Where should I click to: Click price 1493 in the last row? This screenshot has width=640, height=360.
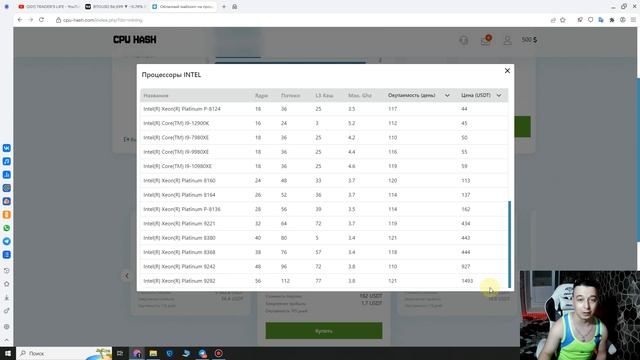pyautogui.click(x=467, y=281)
